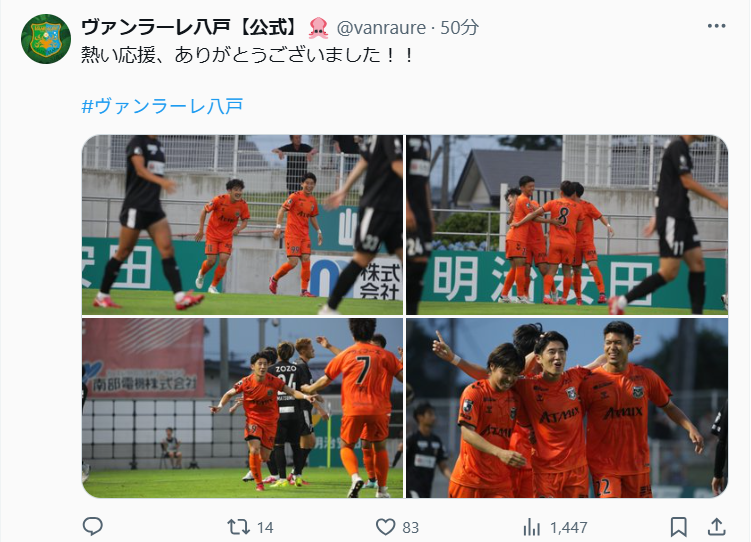
Task: Click the like count 83
Action: (410, 528)
